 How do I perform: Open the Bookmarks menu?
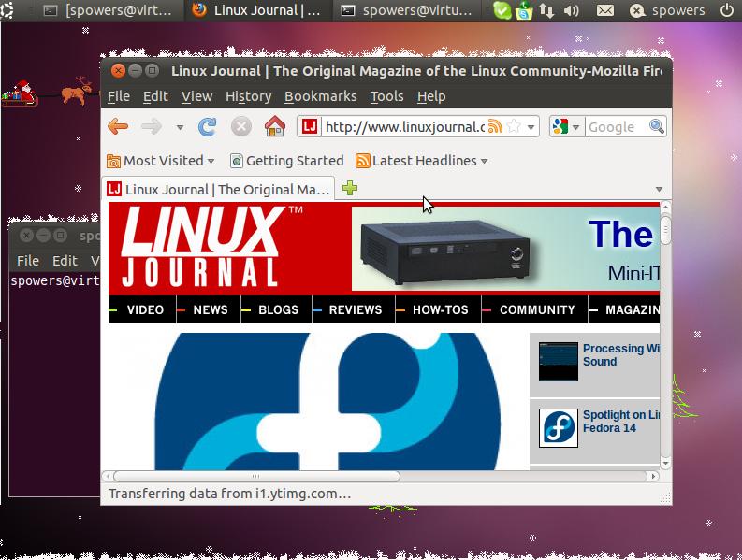click(x=320, y=96)
